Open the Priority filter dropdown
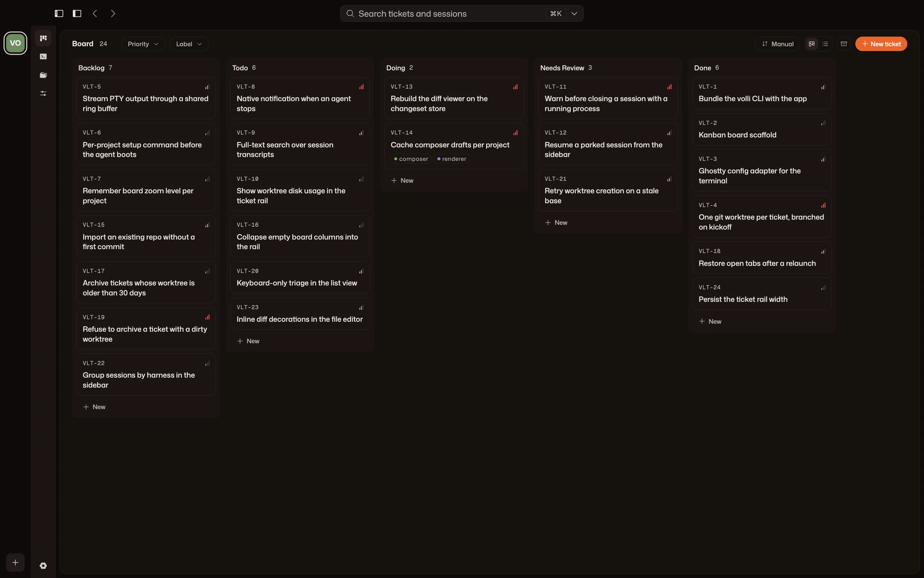924x578 pixels. click(x=143, y=44)
